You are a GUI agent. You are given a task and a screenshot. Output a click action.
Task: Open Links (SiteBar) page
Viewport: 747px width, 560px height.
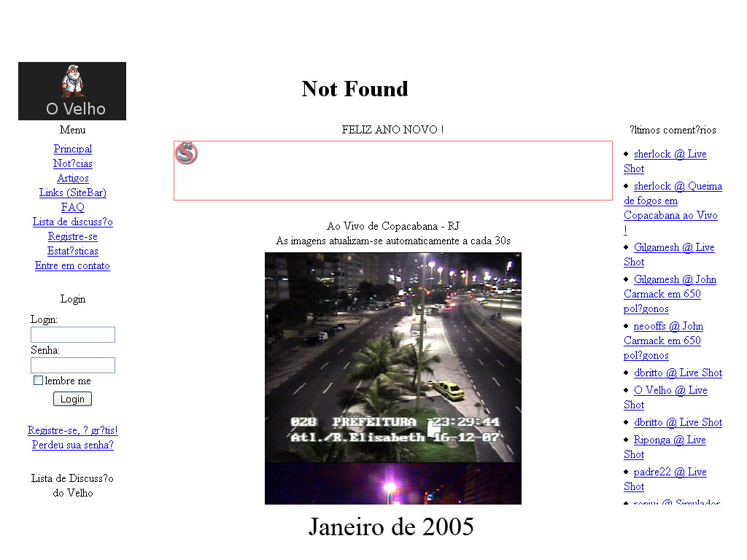[x=73, y=192]
